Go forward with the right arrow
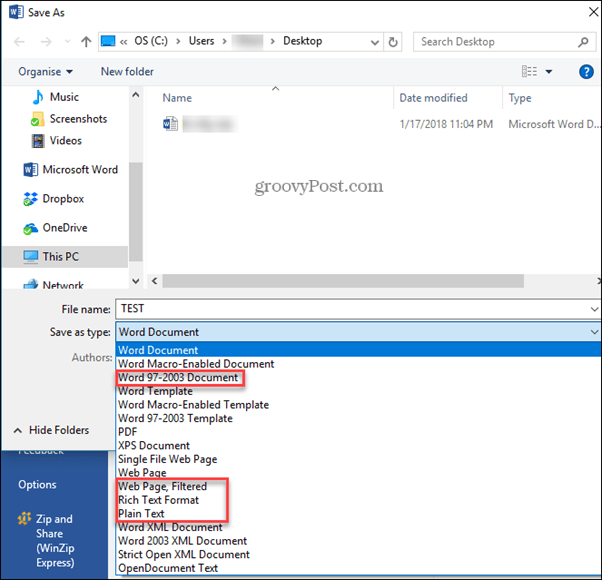The image size is (602, 580). pyautogui.click(x=46, y=41)
